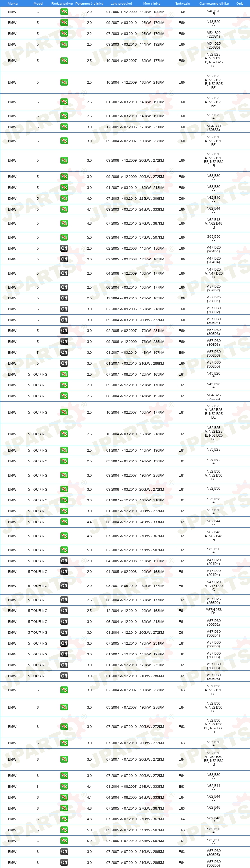
Task: Click the Oznaczenie silnika column header
Action: pos(214,4)
